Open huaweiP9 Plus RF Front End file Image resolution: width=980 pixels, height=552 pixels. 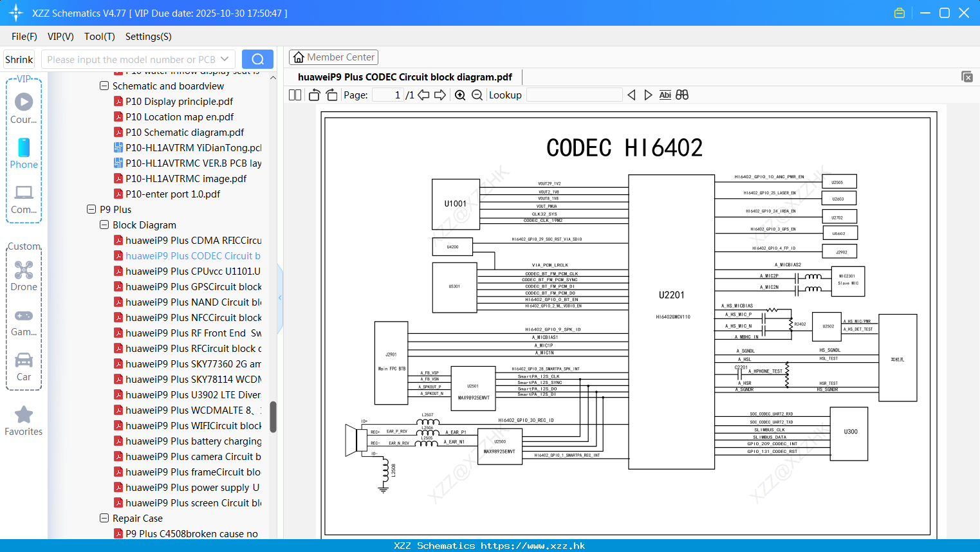coord(187,333)
